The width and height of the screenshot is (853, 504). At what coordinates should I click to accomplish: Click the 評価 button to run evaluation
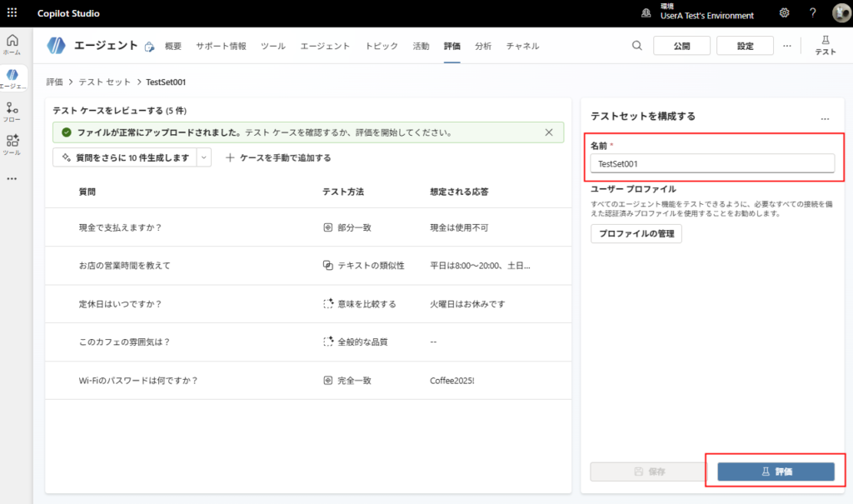(776, 472)
